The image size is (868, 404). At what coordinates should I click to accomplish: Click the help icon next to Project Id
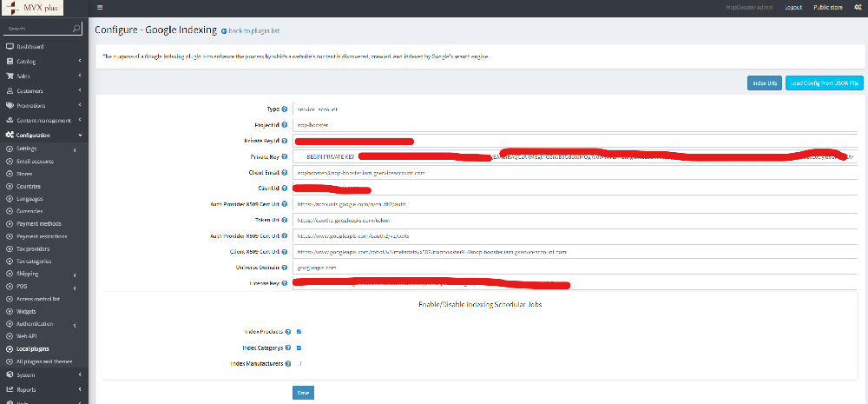pos(285,125)
